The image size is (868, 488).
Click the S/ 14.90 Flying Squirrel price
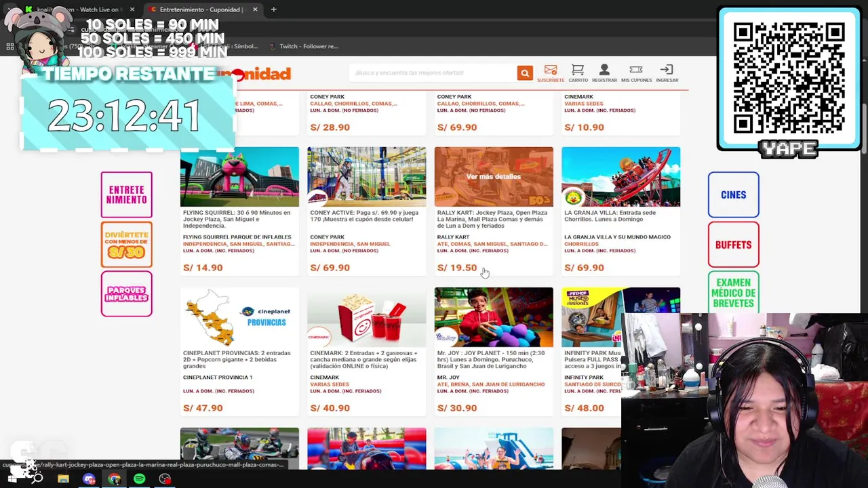point(203,268)
